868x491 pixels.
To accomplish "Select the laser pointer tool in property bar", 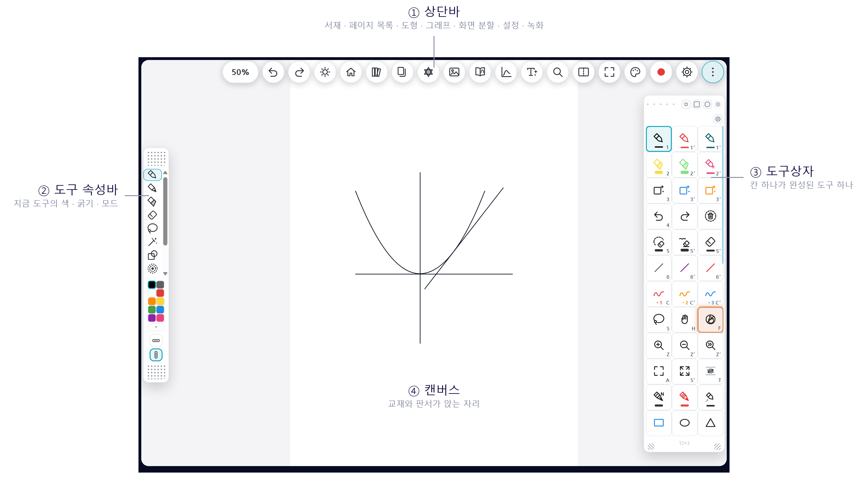I will point(152,268).
